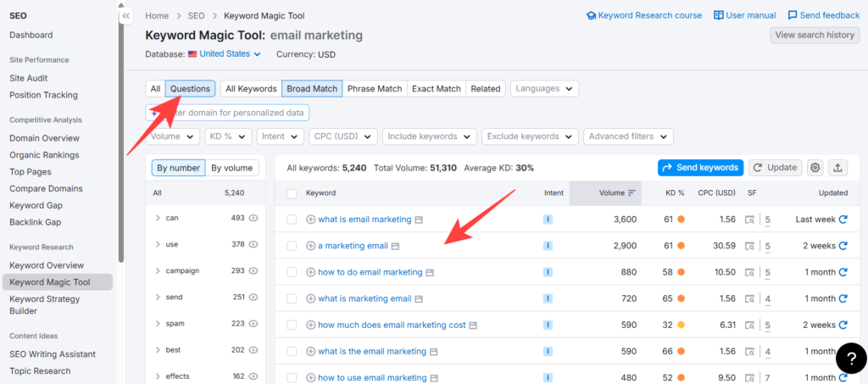Click the Update button
The image size is (868, 384).
775,168
